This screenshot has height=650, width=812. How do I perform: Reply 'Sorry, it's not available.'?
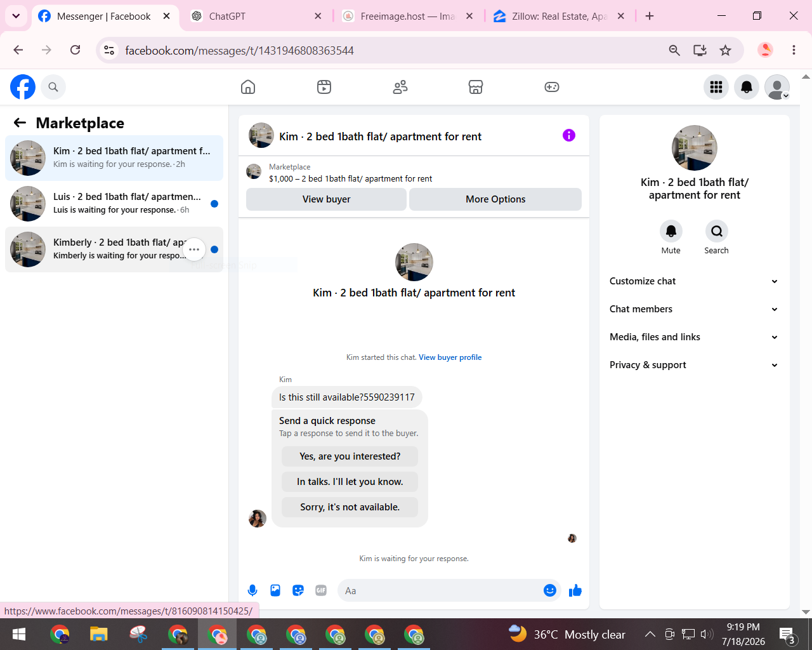(x=350, y=507)
